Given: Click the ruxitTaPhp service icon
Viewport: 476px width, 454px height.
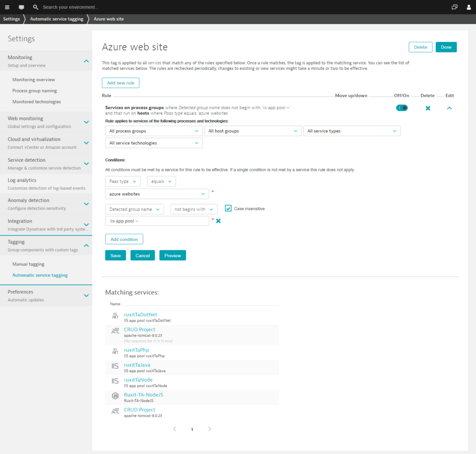Looking at the screenshot, I should 115,351.
